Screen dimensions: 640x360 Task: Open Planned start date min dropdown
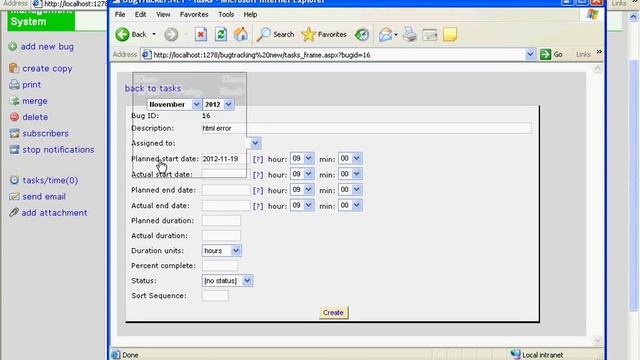(350, 158)
